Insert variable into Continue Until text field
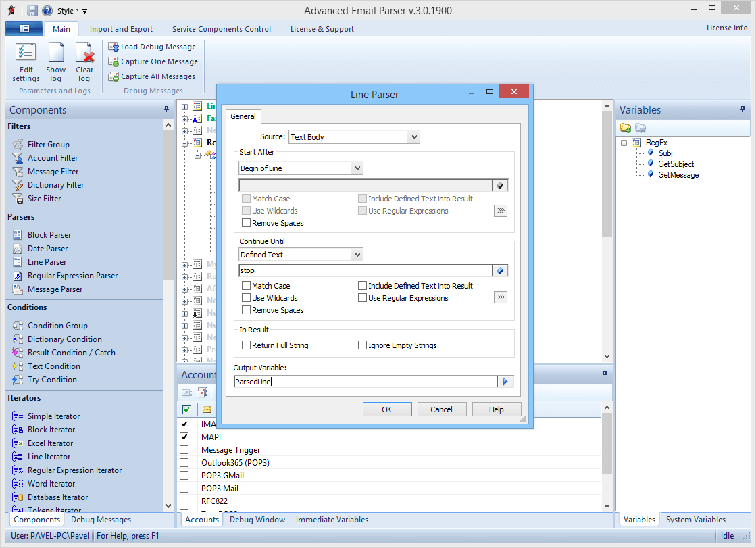756x548 pixels. [x=500, y=271]
